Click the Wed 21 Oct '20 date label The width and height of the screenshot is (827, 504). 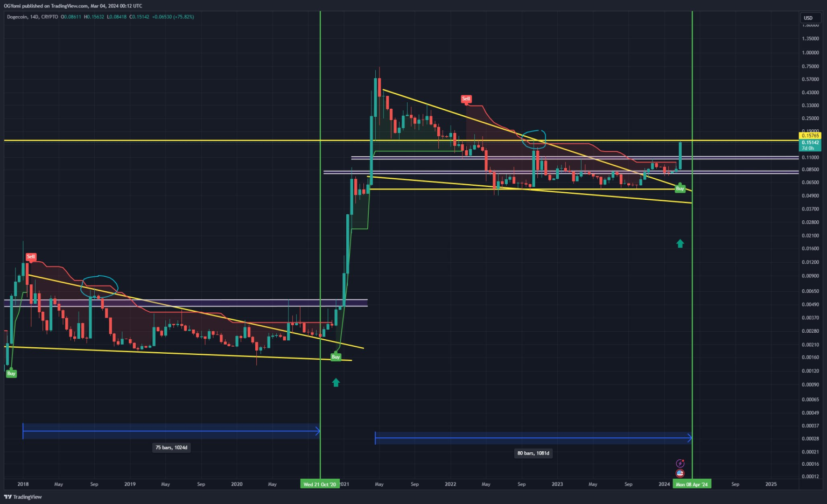[320, 484]
